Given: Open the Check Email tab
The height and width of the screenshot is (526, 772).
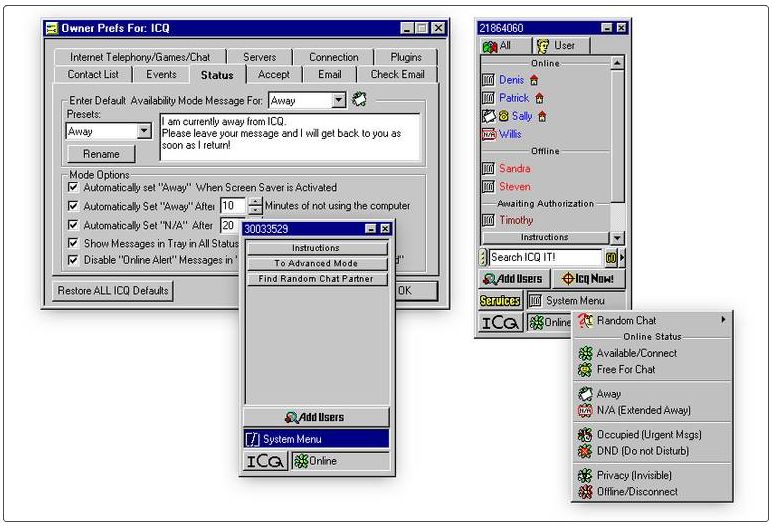Looking at the screenshot, I should pyautogui.click(x=397, y=74).
